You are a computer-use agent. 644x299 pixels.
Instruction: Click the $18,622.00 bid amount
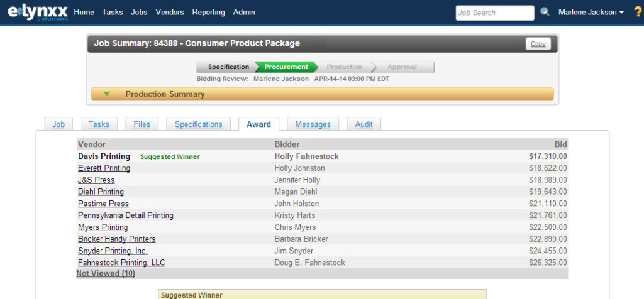tap(548, 168)
